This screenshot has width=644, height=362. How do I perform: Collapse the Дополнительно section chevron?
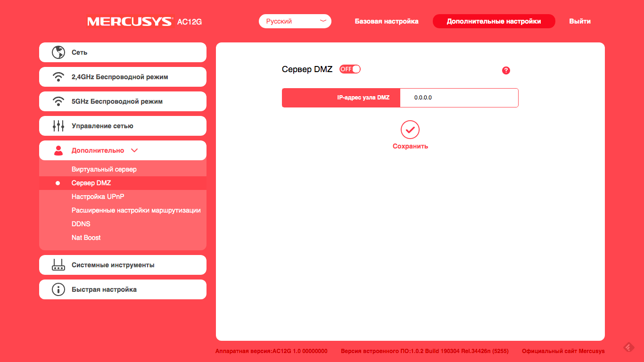(134, 150)
